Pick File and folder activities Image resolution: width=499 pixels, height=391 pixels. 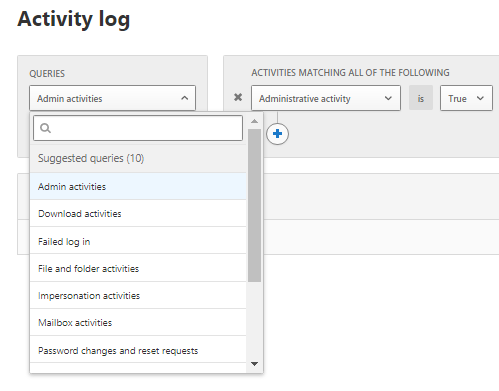click(x=138, y=268)
